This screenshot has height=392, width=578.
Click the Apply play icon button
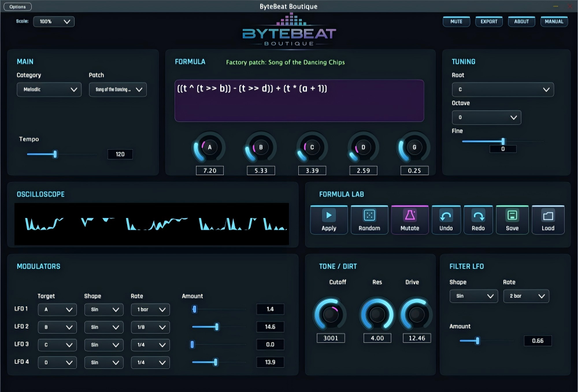(x=329, y=220)
